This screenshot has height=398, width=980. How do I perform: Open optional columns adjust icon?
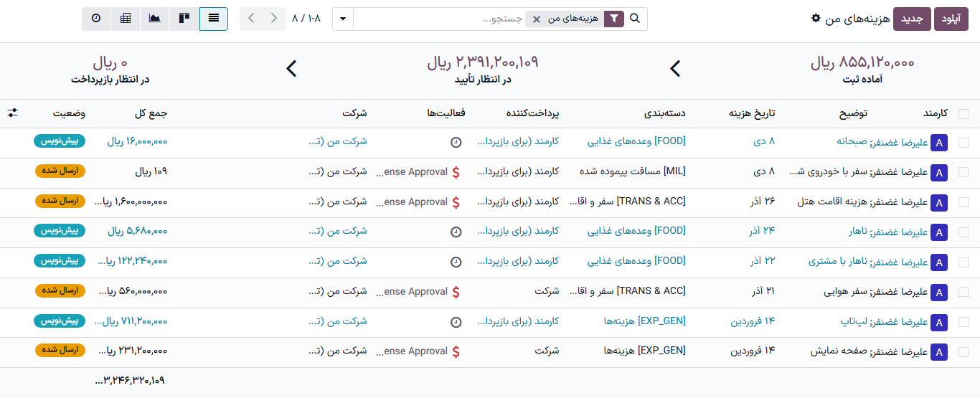coord(13,113)
